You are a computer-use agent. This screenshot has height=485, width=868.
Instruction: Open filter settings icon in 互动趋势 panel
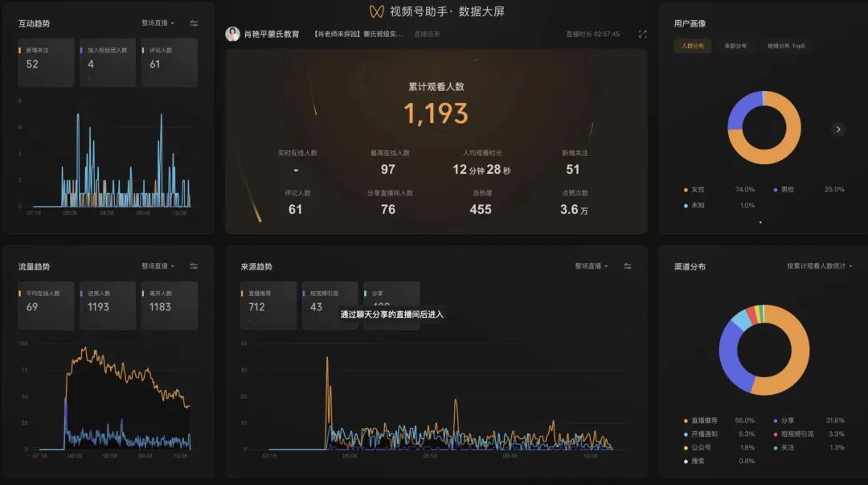pyautogui.click(x=194, y=23)
